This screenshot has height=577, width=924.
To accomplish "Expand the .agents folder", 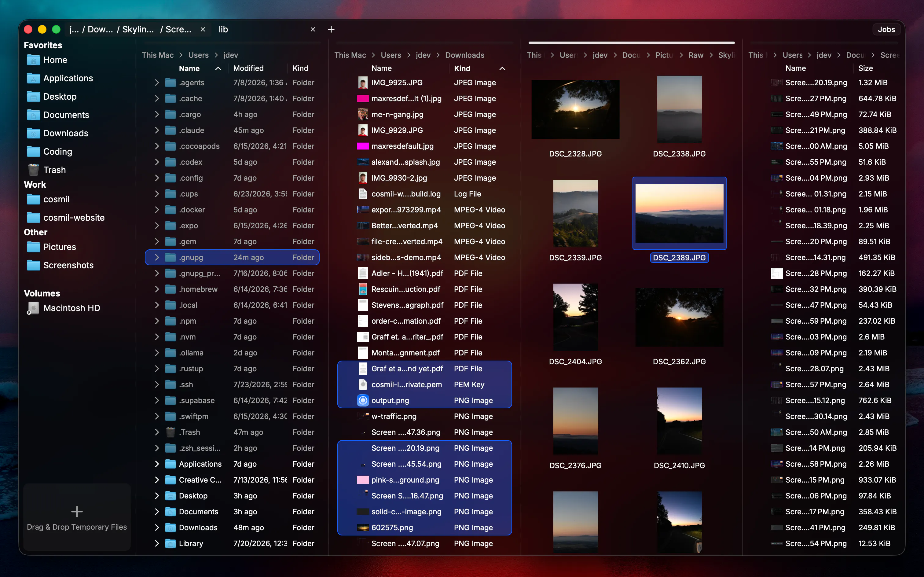I will pos(157,83).
